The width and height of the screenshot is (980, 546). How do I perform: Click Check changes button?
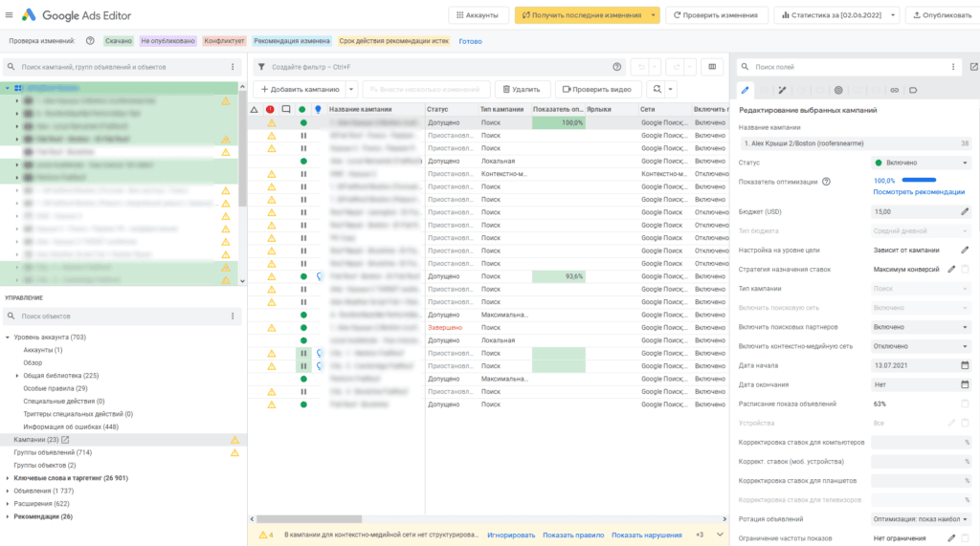click(716, 15)
